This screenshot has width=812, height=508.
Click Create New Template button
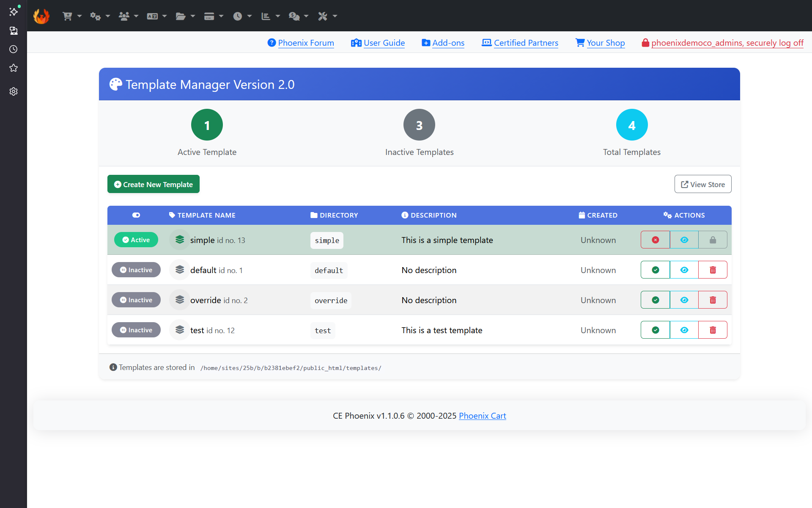[x=154, y=184]
